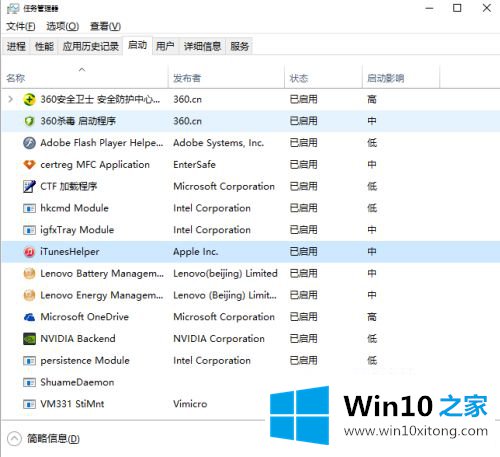The image size is (500, 457).
Task: Open the 查看(V) menu
Action: coord(105,26)
